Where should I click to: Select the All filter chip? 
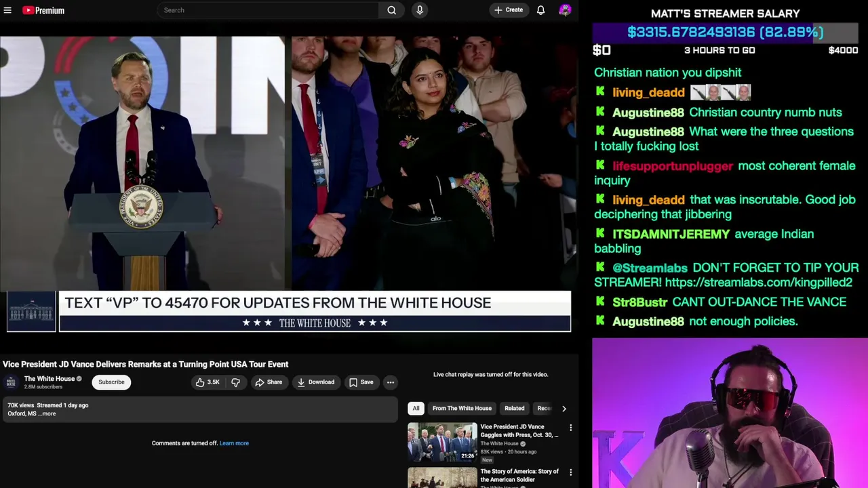tap(416, 408)
